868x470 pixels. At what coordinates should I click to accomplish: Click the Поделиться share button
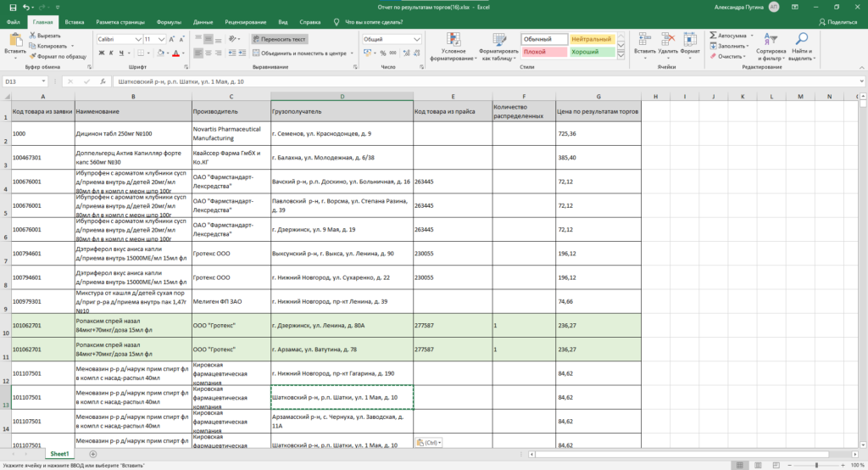pyautogui.click(x=837, y=20)
